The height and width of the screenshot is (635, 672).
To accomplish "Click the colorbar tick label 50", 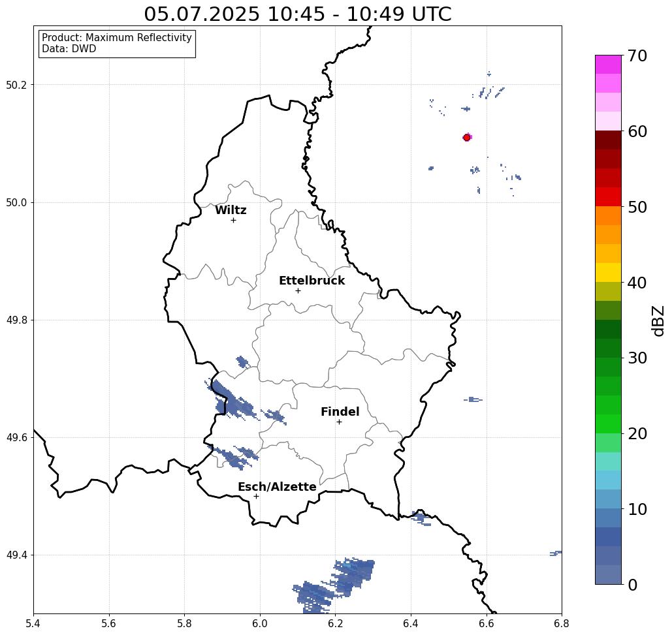I will [x=637, y=207].
